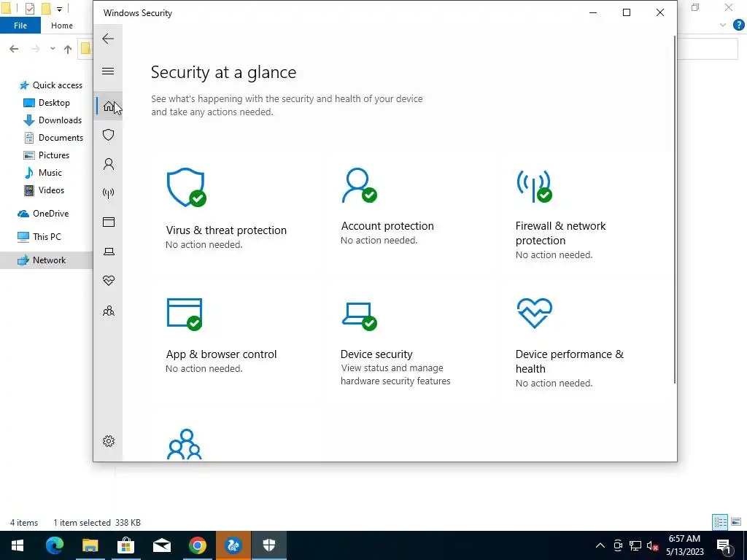Screen dimensions: 747x560
Task: Open Device security title
Action: [x=376, y=354]
